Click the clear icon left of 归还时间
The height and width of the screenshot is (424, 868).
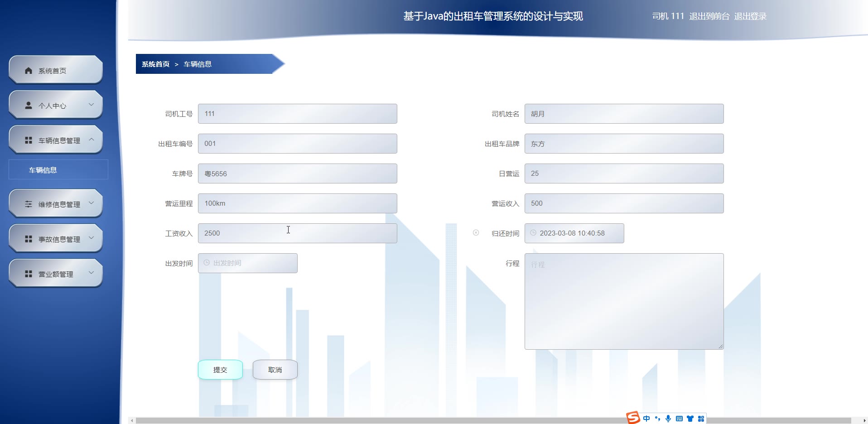pyautogui.click(x=476, y=233)
